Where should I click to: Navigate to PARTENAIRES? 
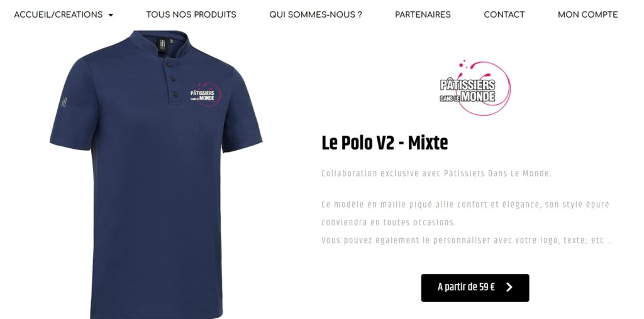tap(423, 15)
